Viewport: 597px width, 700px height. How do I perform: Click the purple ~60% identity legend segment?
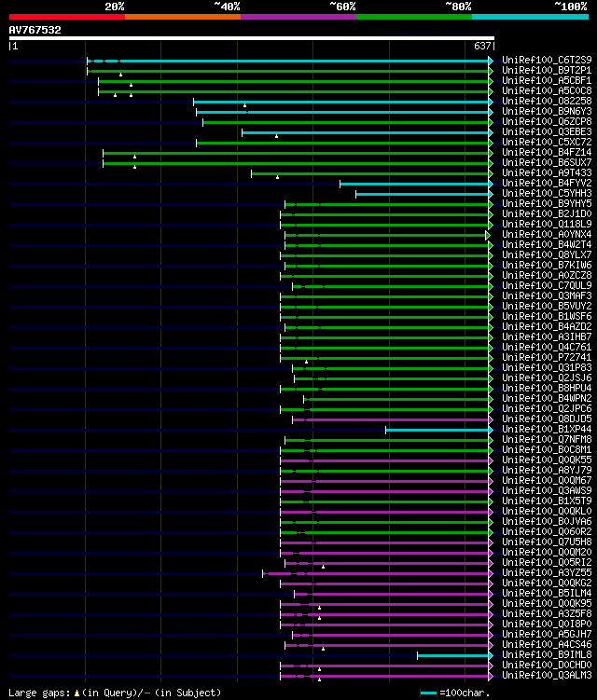298,17
